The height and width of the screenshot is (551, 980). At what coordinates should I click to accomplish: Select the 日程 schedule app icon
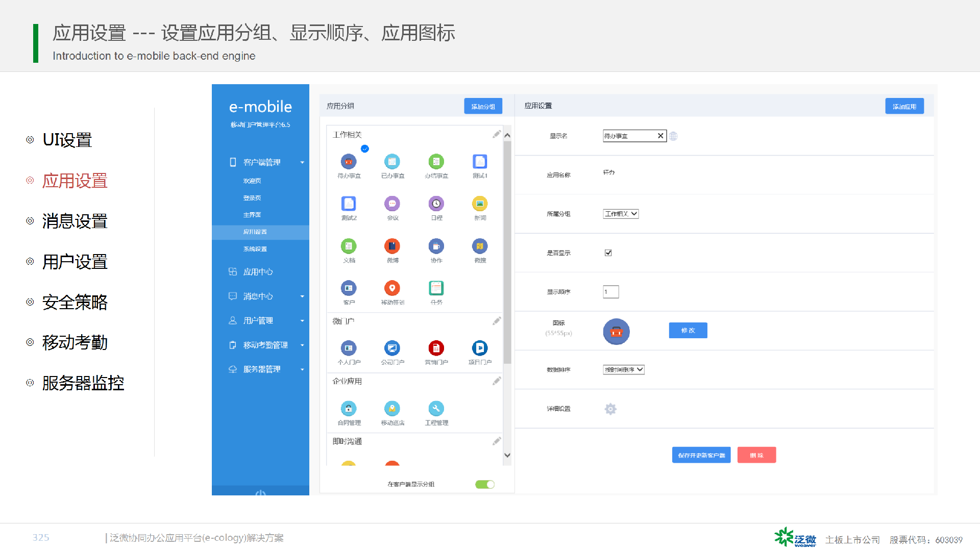pos(436,204)
